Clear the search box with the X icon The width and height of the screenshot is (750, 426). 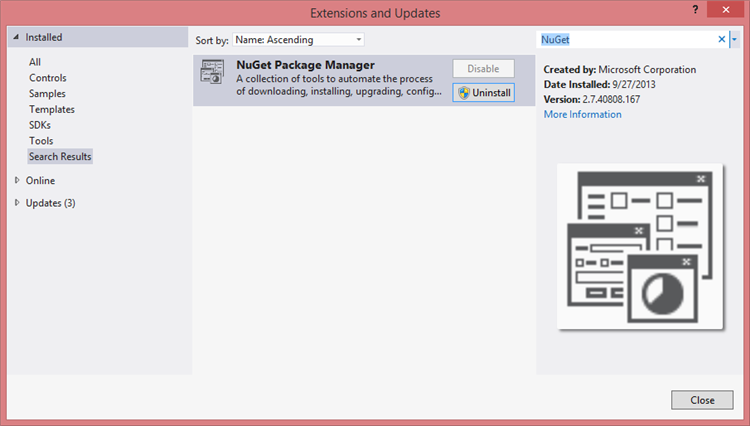pos(721,40)
